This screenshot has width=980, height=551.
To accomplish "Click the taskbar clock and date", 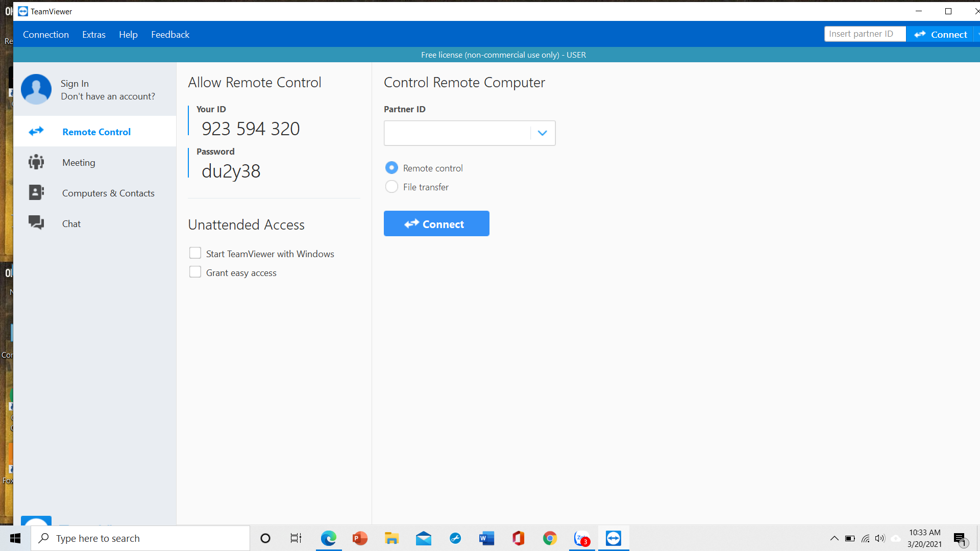I will [x=924, y=538].
